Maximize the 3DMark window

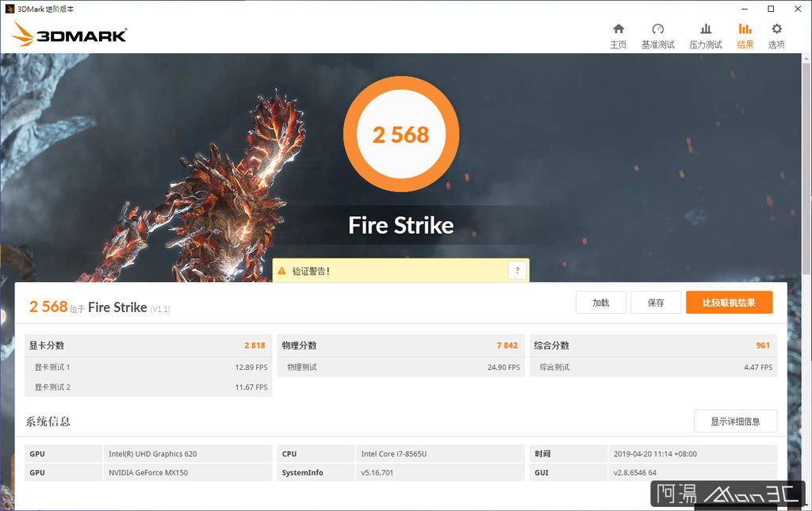point(771,9)
